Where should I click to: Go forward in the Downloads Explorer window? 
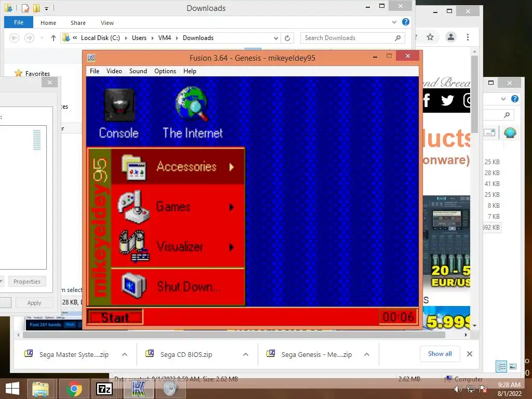[x=29, y=37]
